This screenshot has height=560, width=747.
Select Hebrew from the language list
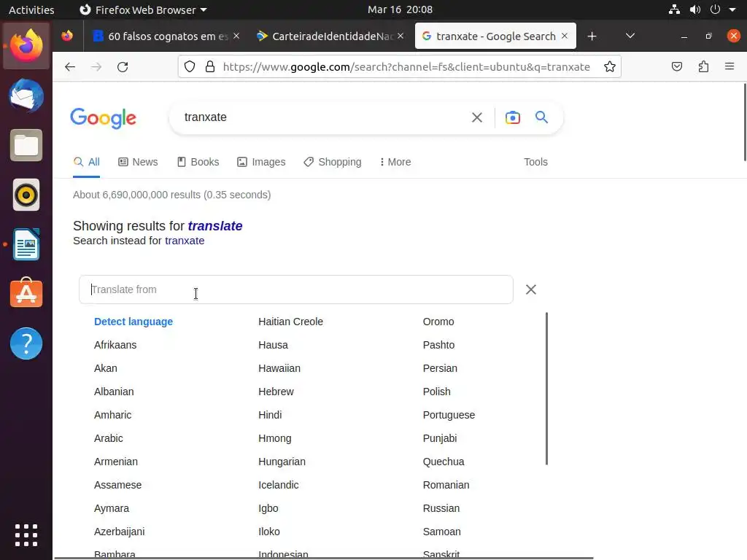276,392
